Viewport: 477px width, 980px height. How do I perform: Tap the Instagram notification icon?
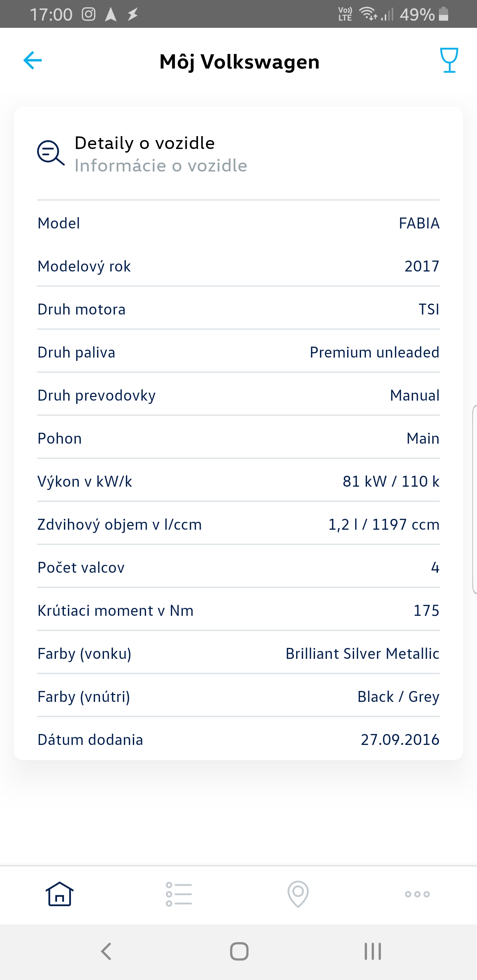(x=89, y=15)
